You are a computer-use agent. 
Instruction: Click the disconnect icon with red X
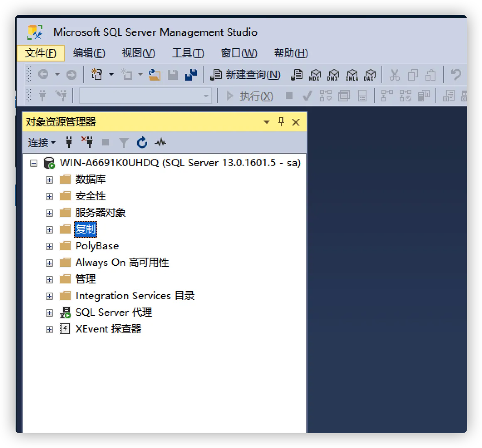(87, 142)
